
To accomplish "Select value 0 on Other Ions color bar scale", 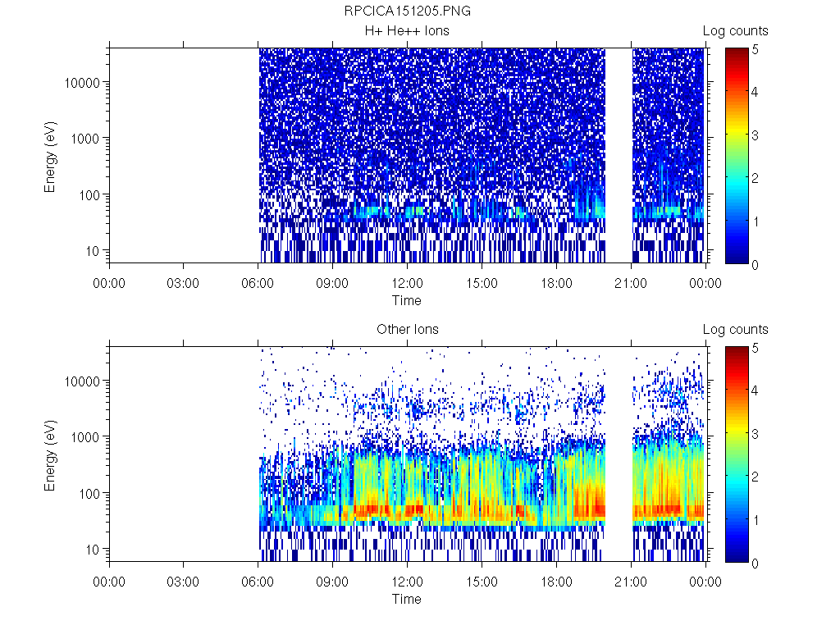I will coord(755,563).
